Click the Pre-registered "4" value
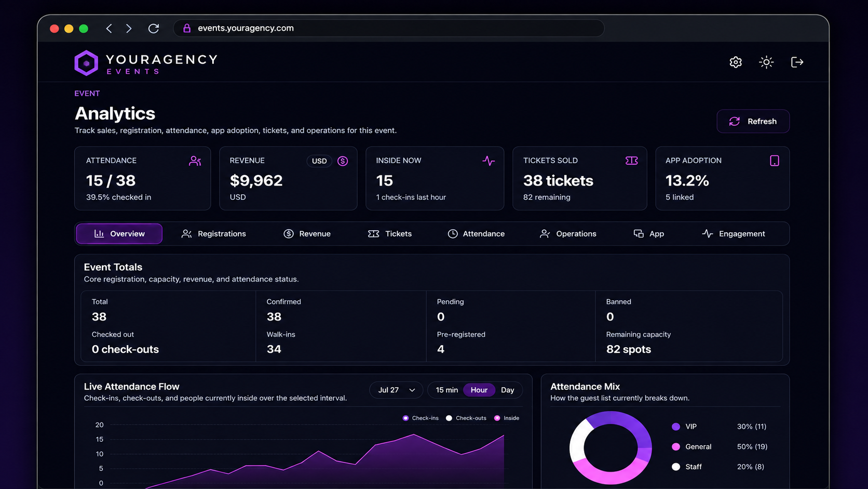Viewport: 868px width, 489px height. [x=441, y=349]
